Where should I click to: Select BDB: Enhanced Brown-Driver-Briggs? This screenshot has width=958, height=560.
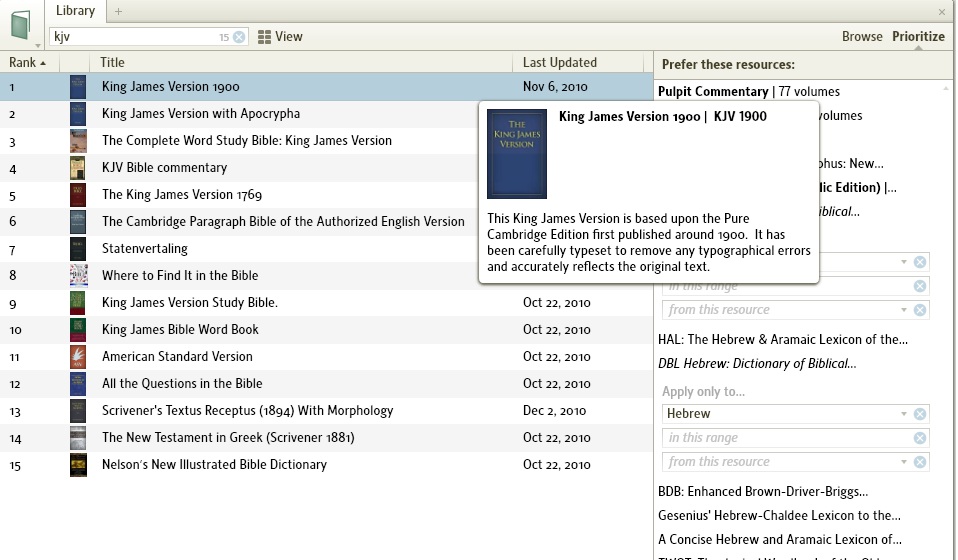click(763, 492)
